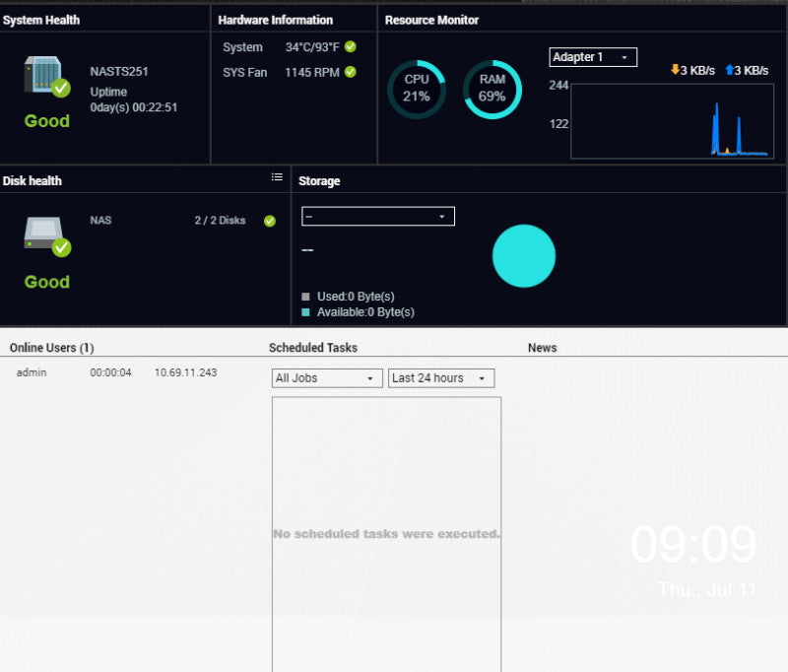Click the No scheduled tasks were executed message
The height and width of the screenshot is (672, 788).
pos(386,534)
